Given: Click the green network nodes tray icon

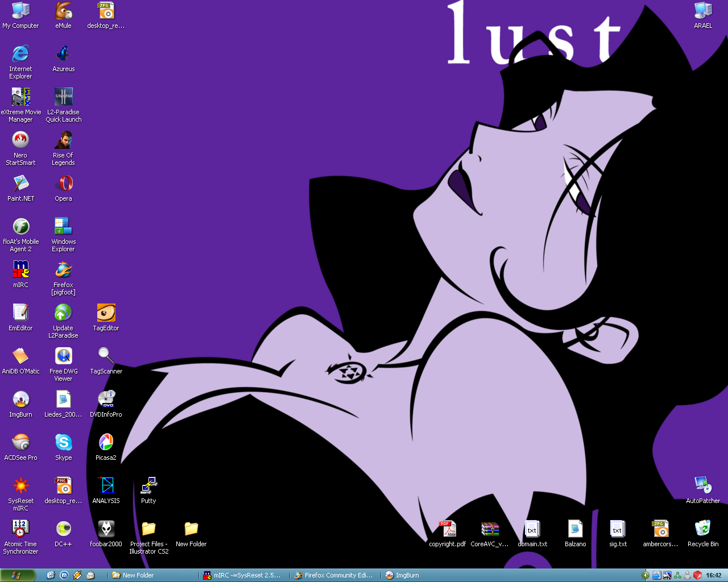Looking at the screenshot, I should 677,575.
